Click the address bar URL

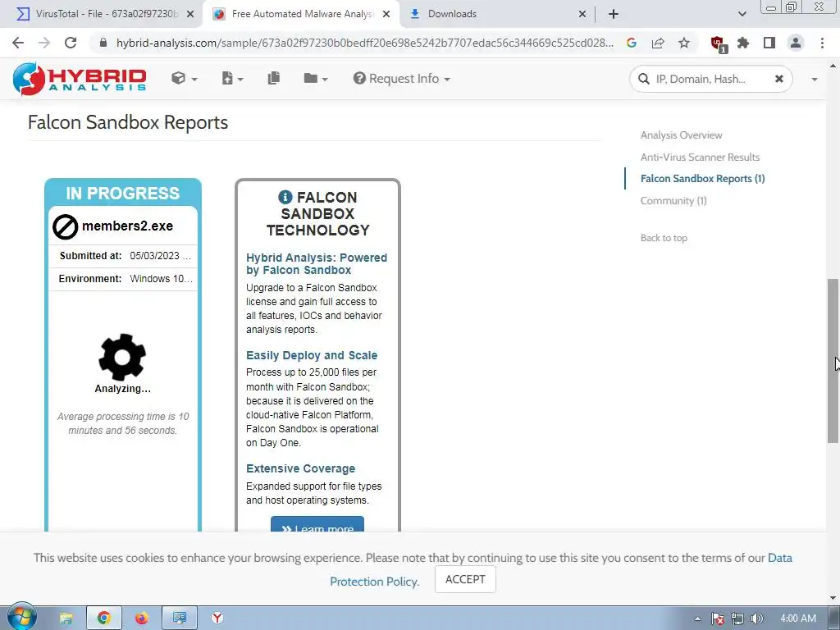coord(365,43)
